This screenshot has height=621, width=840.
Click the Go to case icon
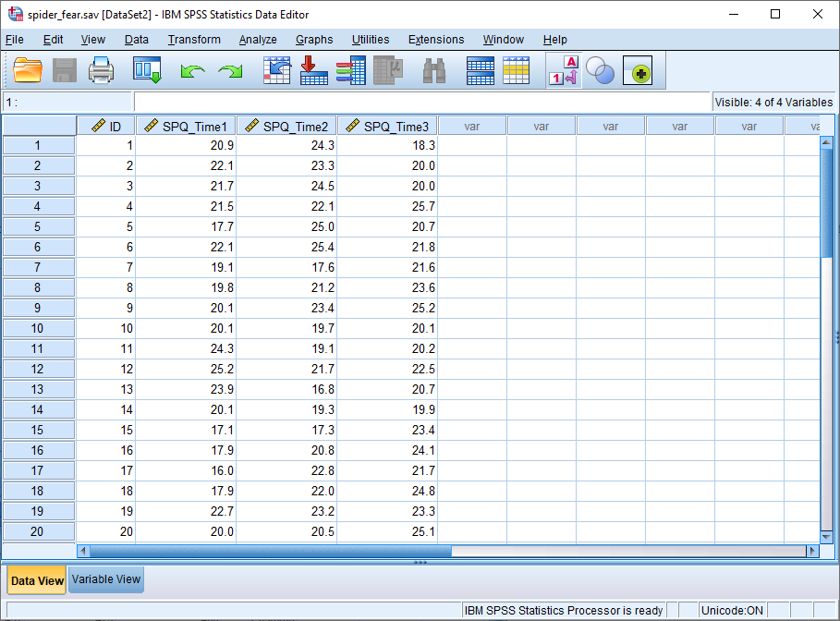276,69
